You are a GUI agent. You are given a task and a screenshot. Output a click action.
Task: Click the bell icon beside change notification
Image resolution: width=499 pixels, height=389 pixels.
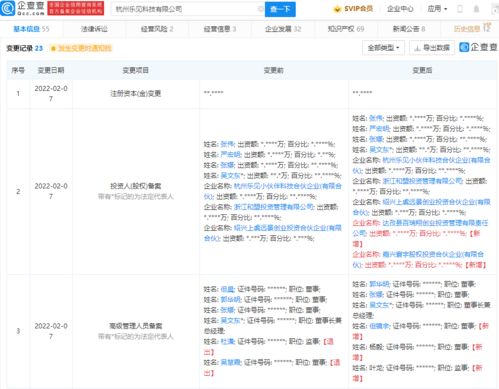point(53,49)
